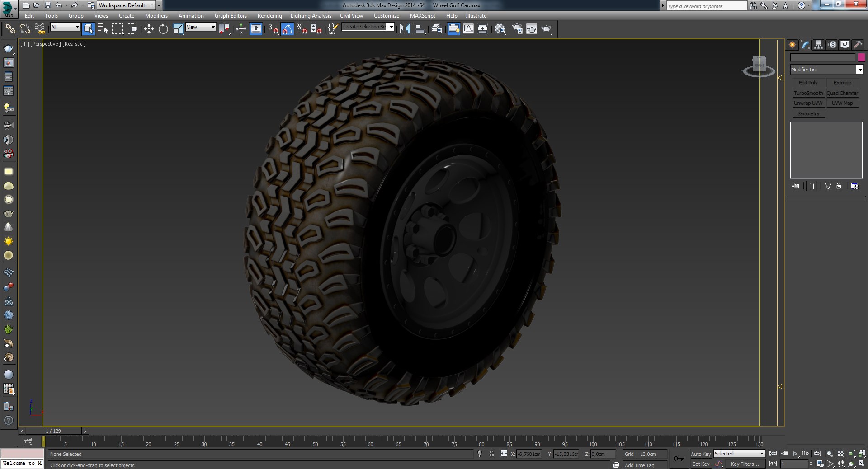Open Workspace Default dropdown
This screenshot has width=868, height=469.
[126, 5]
